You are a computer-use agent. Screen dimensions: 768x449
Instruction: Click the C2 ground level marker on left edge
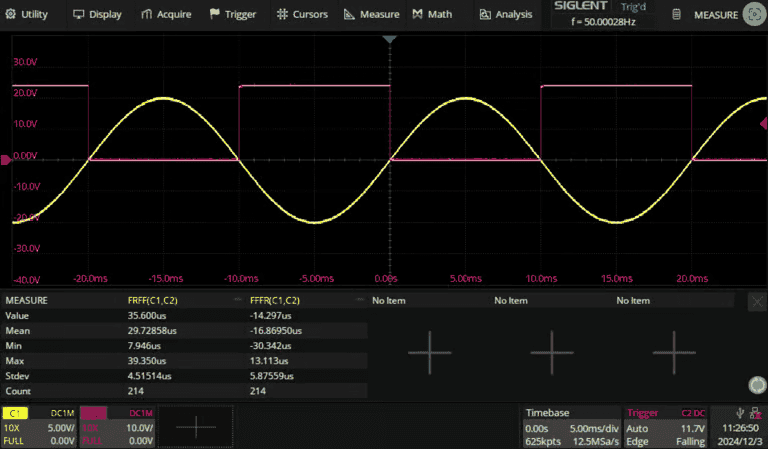5,160
